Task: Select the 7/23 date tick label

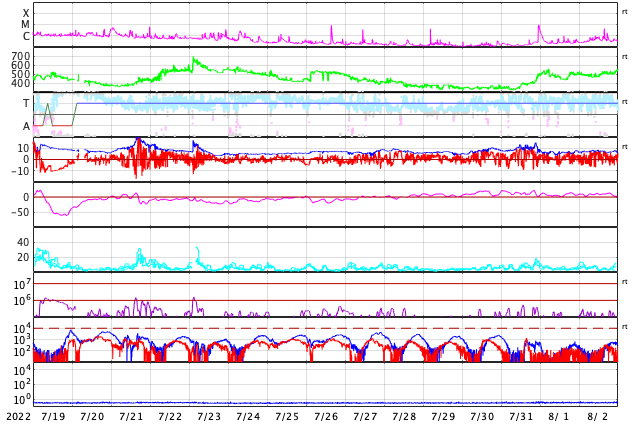Action: (209, 416)
